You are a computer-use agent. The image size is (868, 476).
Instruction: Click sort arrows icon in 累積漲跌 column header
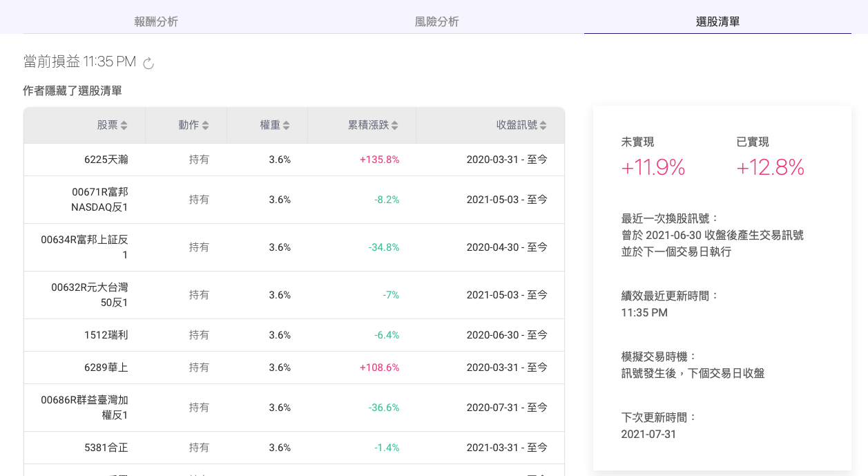pyautogui.click(x=394, y=126)
